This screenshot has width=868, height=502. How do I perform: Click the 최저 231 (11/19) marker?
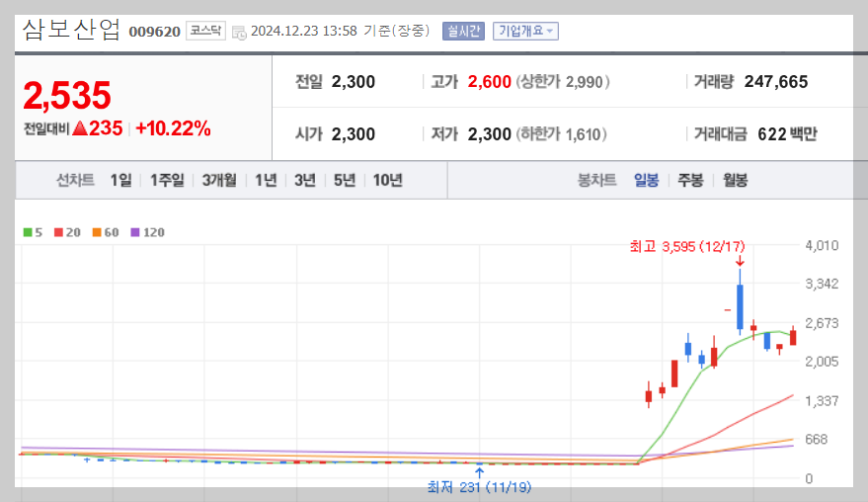click(479, 487)
